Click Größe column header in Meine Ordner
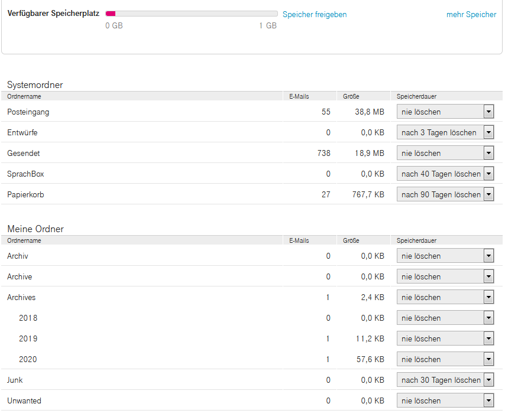Screen dimensions: 505x420 point(351,241)
